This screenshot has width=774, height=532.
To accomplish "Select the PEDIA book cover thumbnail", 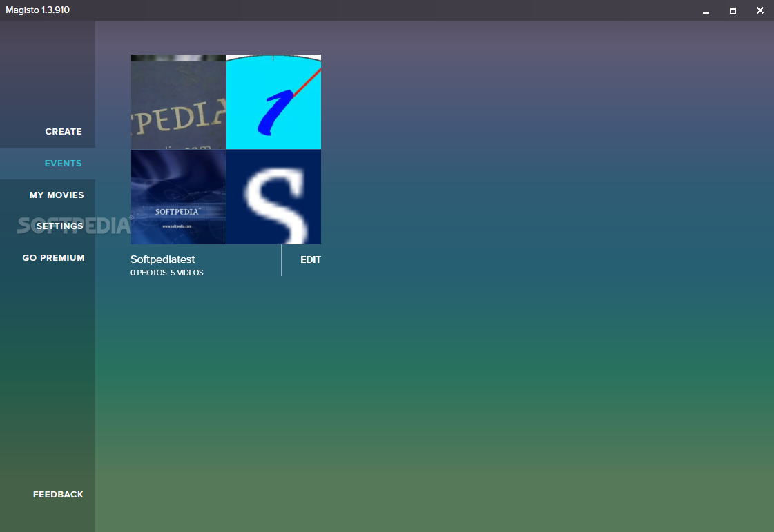I will pyautogui.click(x=178, y=101).
